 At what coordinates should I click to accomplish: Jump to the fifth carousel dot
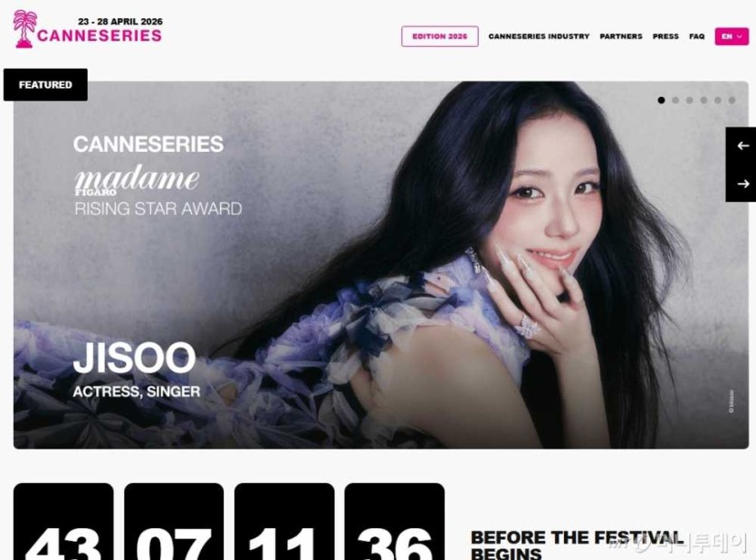[718, 100]
